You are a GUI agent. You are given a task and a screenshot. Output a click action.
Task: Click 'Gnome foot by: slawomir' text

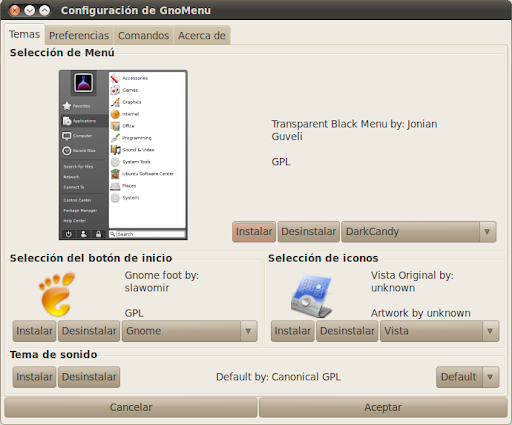162,281
